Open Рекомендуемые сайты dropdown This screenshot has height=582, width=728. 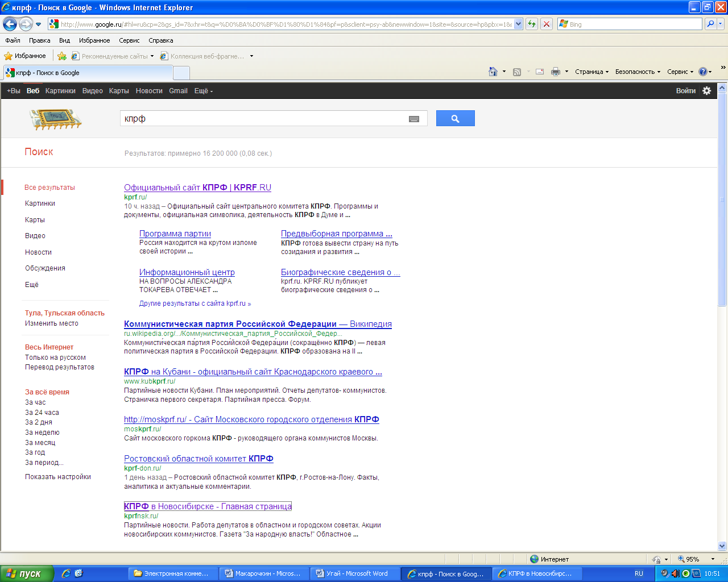[x=113, y=56]
